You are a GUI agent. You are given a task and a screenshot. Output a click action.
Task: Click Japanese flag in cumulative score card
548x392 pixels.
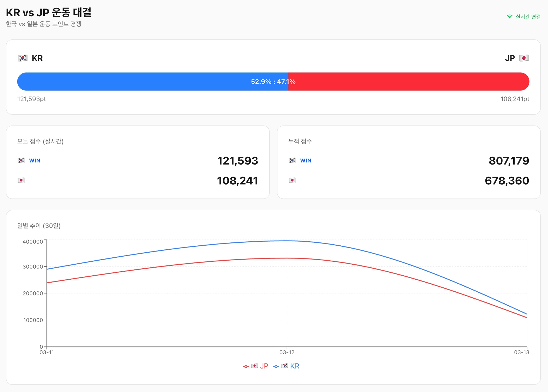292,180
